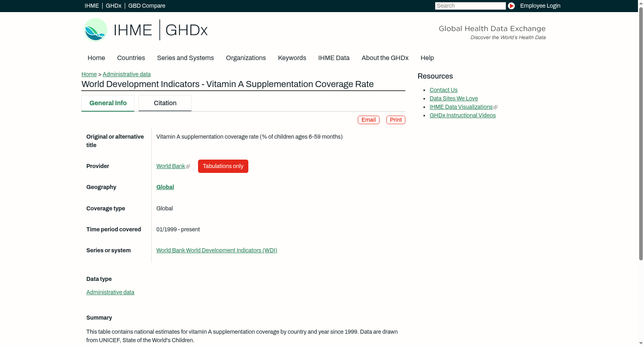Click the Tabulations only red badge
This screenshot has height=347, width=644.
coord(223,166)
